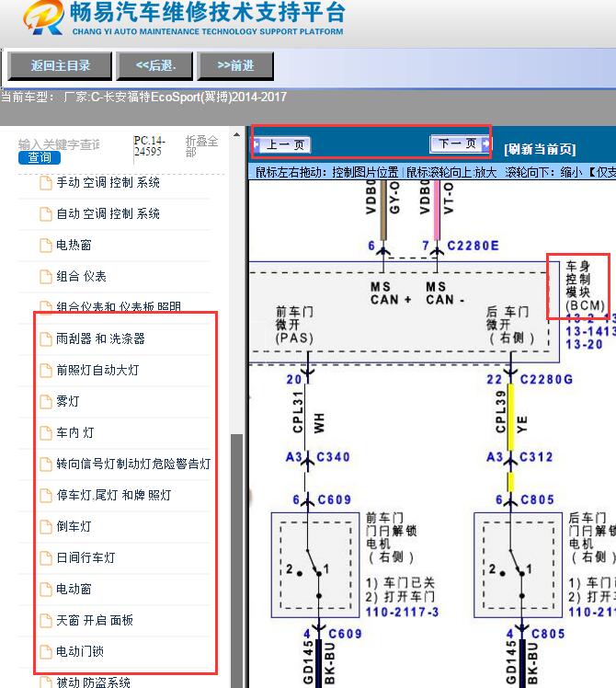Click document icon beside 自动空调控制系统
616x688 pixels.
pyautogui.click(x=46, y=214)
